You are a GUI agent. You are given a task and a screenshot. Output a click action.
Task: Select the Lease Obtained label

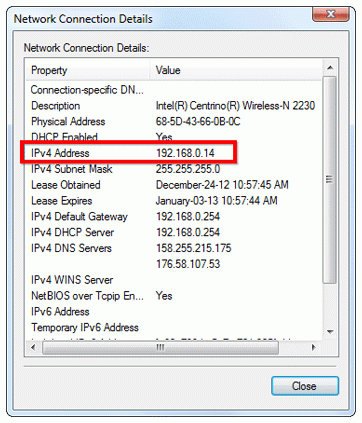coord(66,185)
